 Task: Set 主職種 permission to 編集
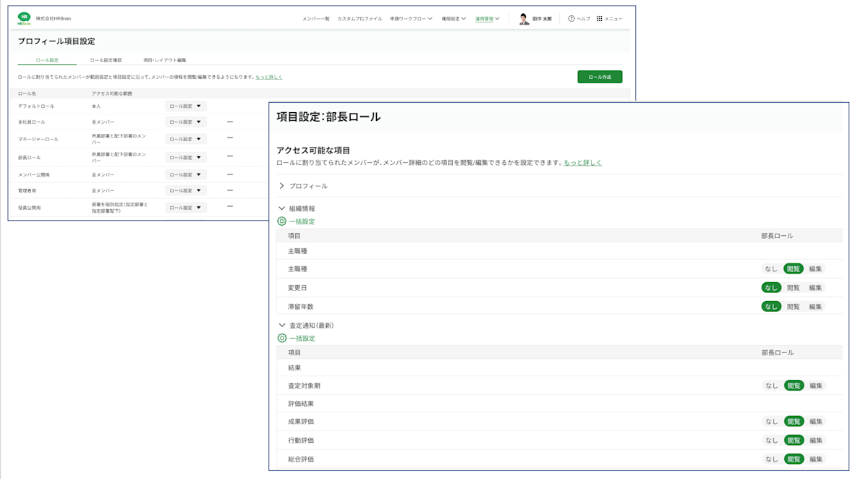815,268
